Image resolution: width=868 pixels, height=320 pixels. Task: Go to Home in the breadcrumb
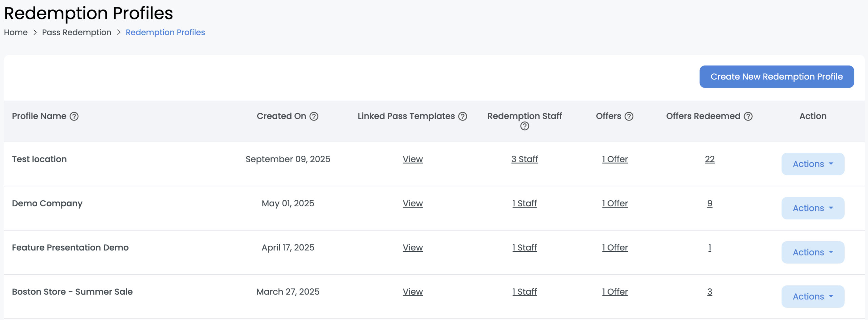coord(16,32)
